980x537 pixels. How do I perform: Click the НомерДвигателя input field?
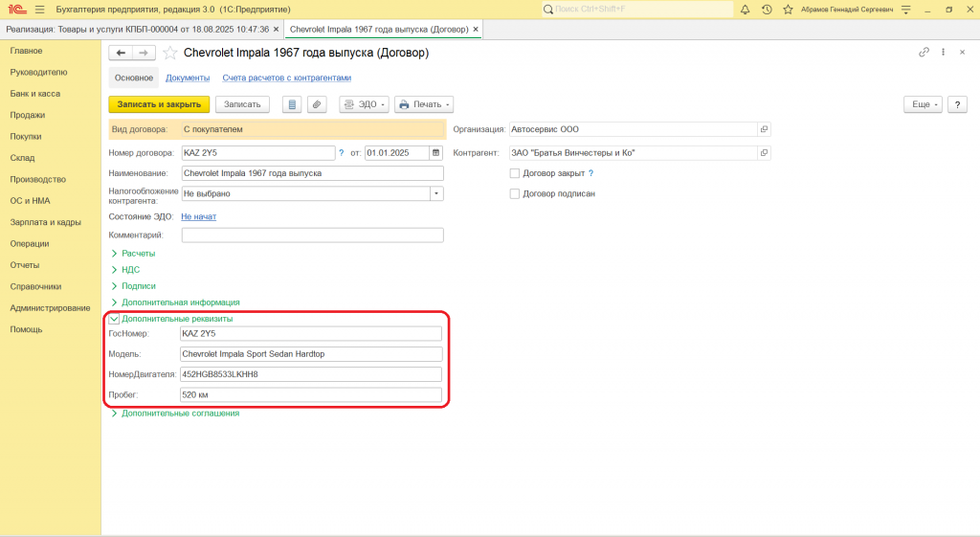point(311,374)
